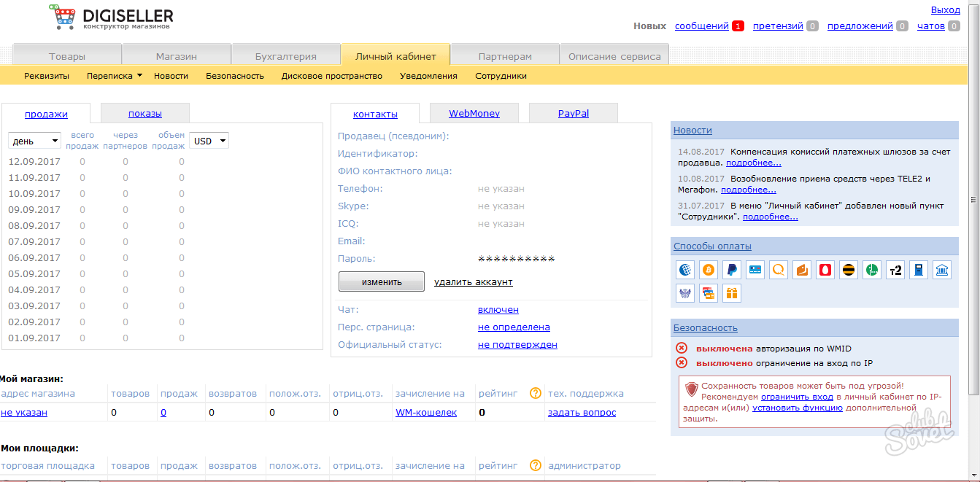Open the USD currency dropdown

209,141
